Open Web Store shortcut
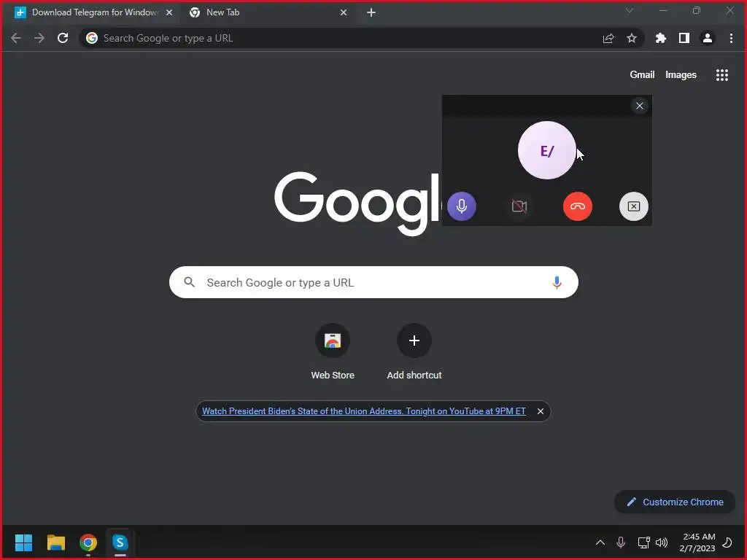 tap(333, 351)
